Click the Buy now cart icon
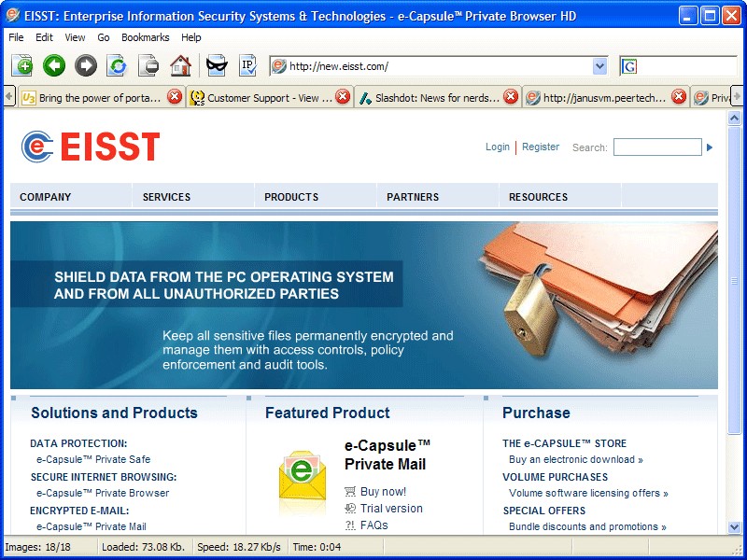The height and width of the screenshot is (560, 747). [350, 492]
